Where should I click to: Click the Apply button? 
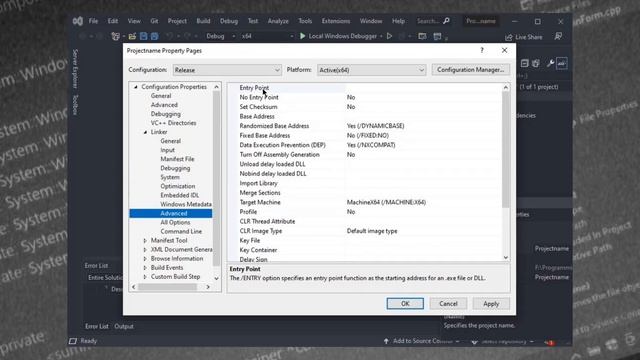click(x=491, y=304)
